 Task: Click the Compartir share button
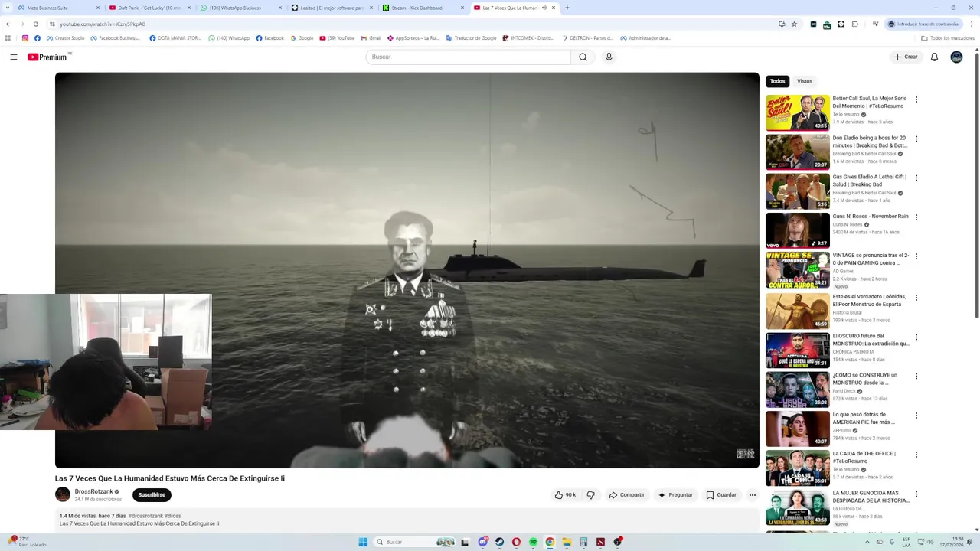point(627,495)
